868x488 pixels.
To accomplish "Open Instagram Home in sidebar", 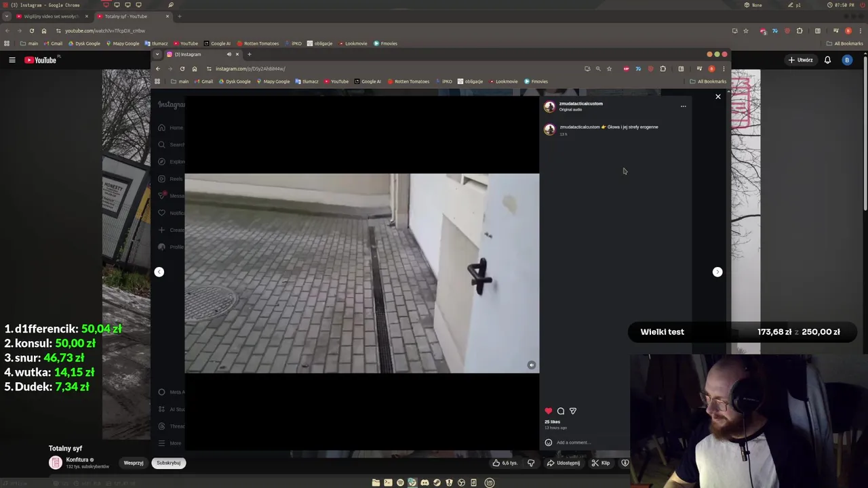I will (x=170, y=127).
